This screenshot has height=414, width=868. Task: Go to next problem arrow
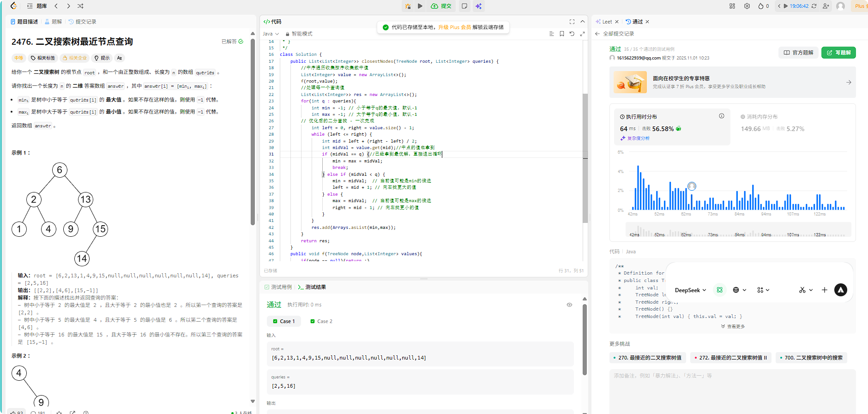pos(68,6)
